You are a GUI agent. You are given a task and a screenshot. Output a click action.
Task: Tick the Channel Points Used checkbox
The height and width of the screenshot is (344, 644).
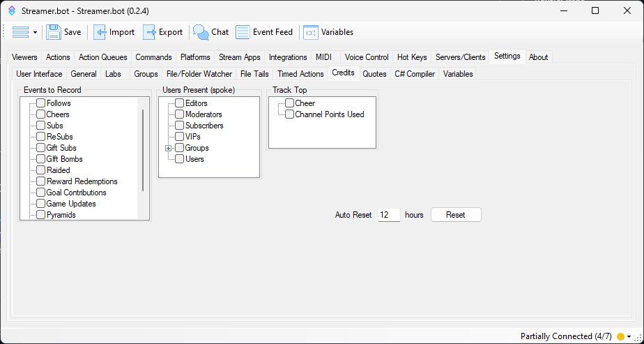289,114
